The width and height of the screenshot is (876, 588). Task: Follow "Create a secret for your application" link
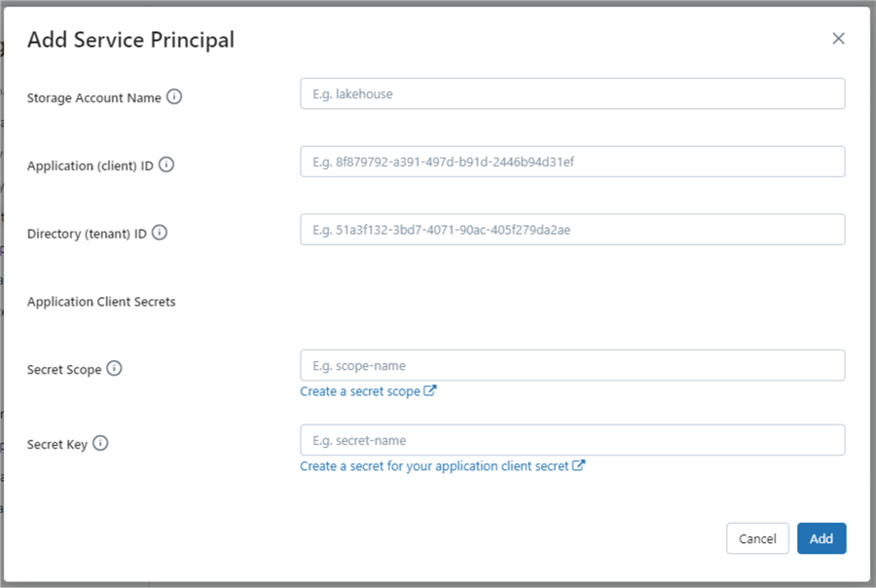434,466
